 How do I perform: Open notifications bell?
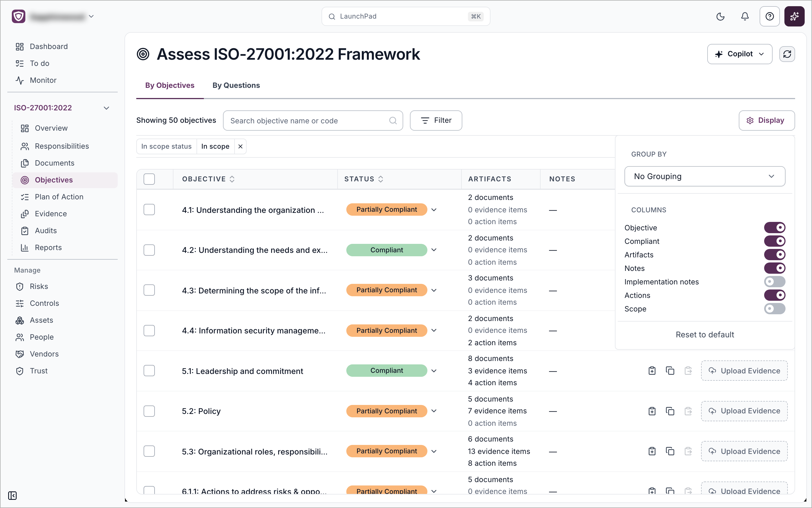pos(745,16)
